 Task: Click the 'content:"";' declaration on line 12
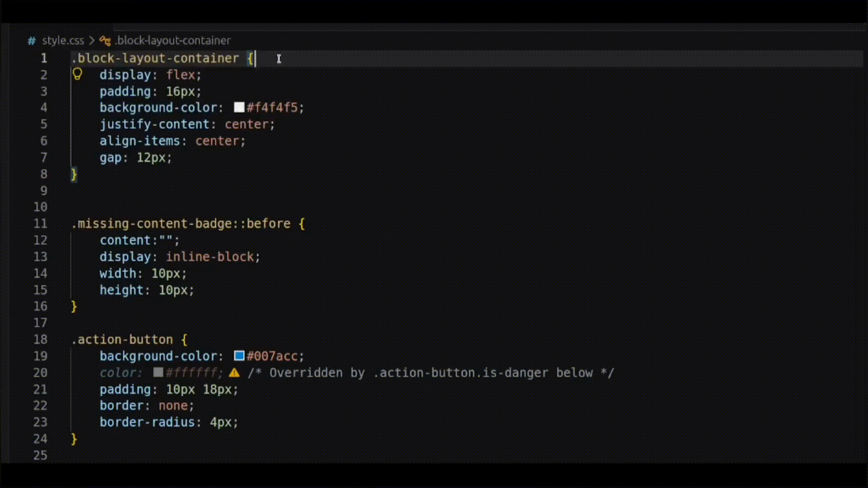pyautogui.click(x=140, y=240)
